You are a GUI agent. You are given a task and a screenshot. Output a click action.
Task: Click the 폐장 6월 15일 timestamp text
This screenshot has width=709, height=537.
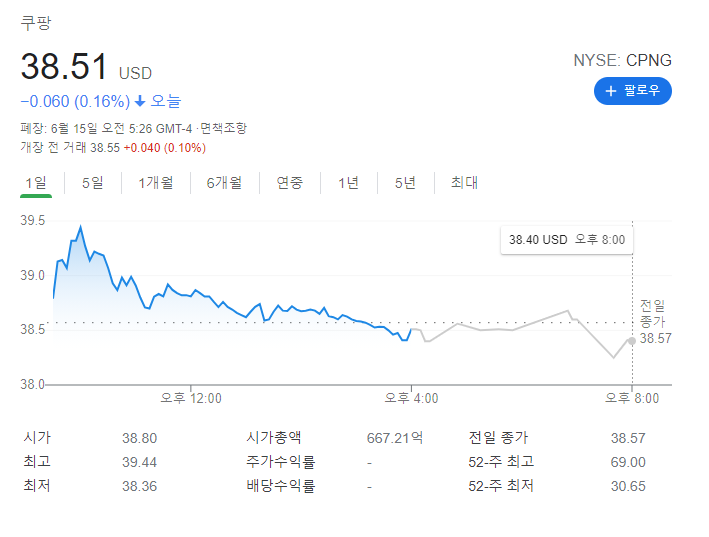point(106,128)
